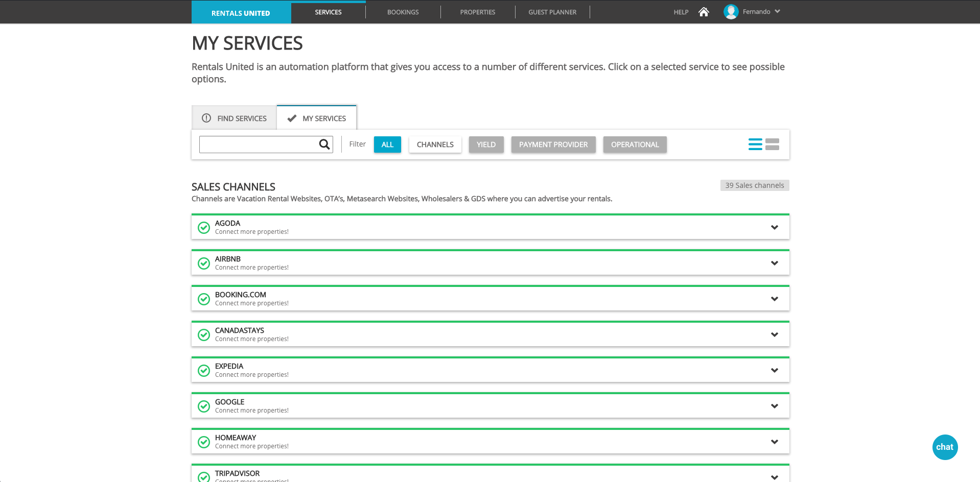Filter services by Operational
This screenshot has height=482, width=980.
635,144
